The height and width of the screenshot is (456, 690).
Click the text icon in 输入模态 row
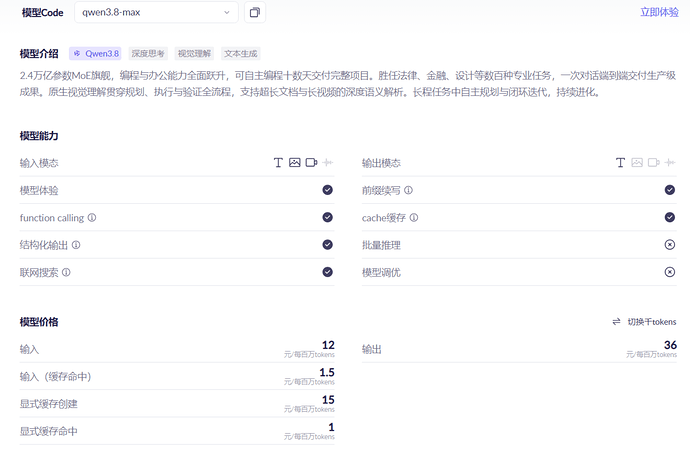click(x=278, y=163)
